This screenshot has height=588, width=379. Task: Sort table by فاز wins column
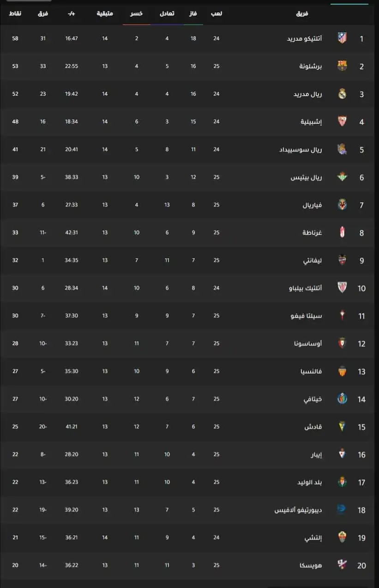click(x=193, y=13)
